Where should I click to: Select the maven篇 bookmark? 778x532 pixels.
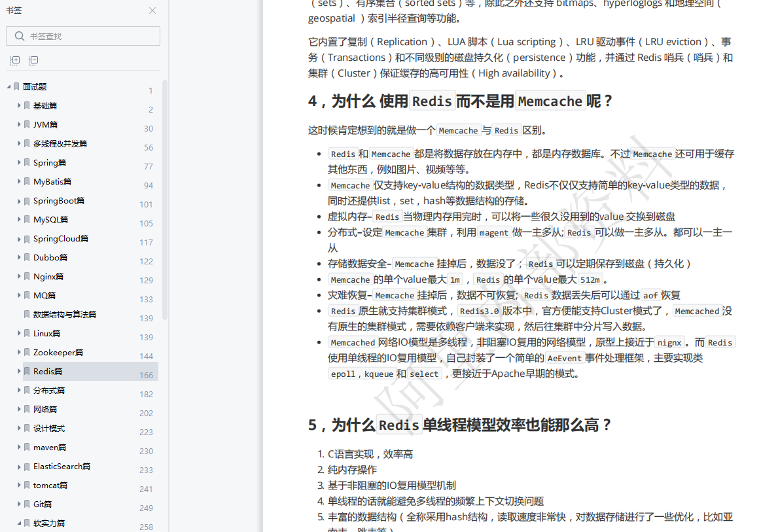point(50,447)
